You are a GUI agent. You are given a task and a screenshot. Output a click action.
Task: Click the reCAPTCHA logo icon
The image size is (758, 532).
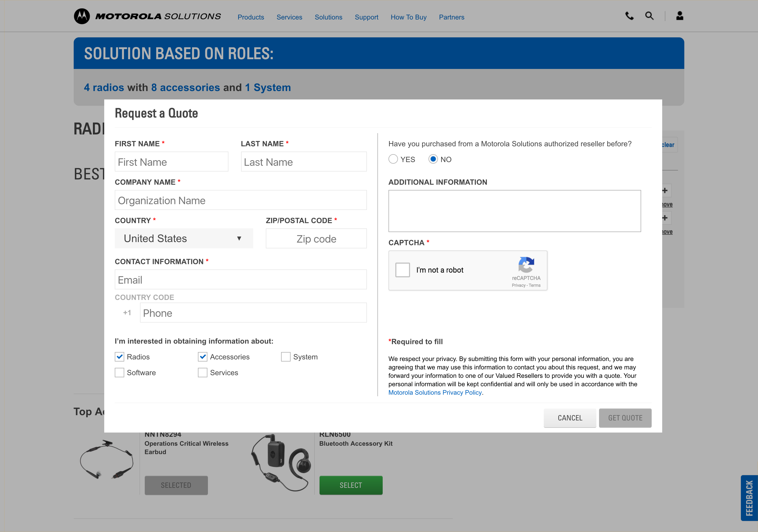[526, 265]
